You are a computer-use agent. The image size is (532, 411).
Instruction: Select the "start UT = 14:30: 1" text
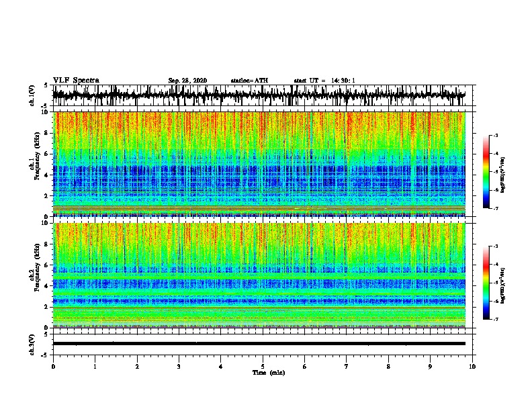tap(324, 81)
